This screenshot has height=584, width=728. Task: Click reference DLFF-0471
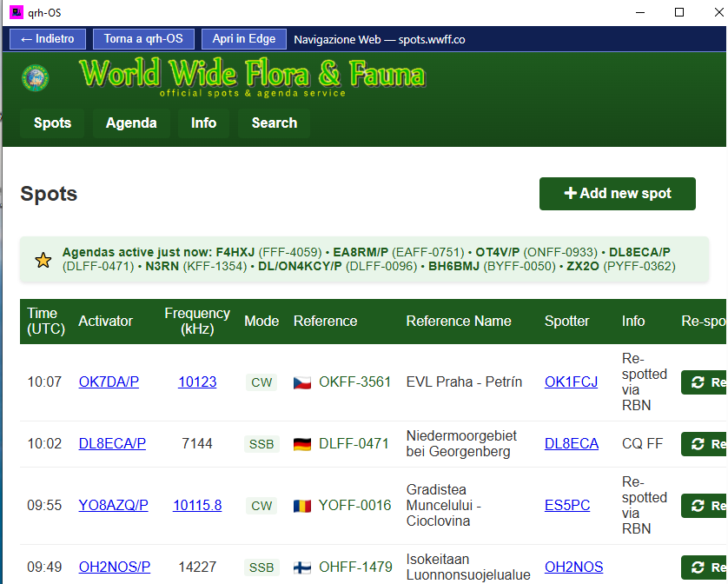pyautogui.click(x=354, y=444)
